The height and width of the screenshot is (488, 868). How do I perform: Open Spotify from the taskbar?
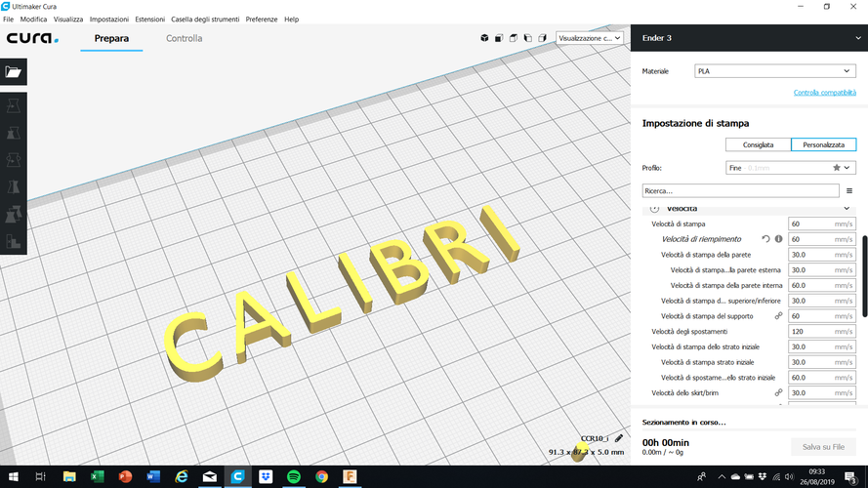point(293,476)
